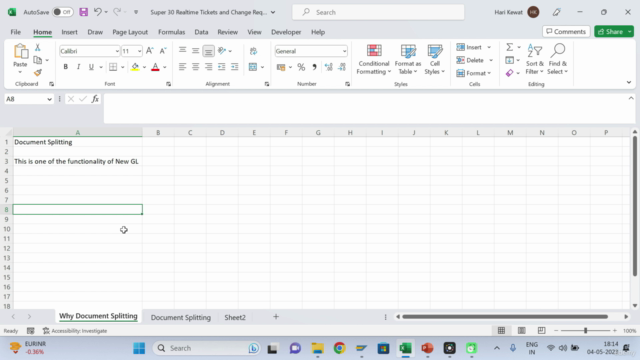Click the Comments button
The width and height of the screenshot is (640, 360).
[x=566, y=31]
